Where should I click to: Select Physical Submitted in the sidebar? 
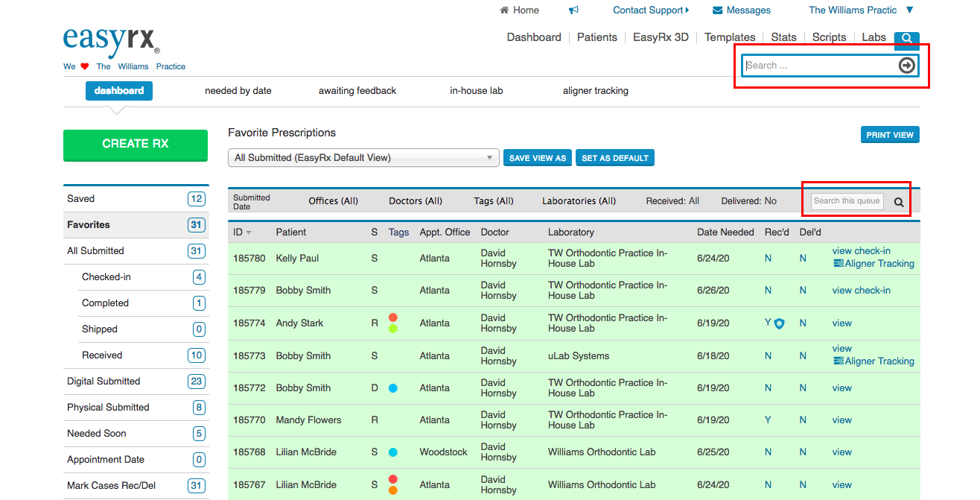(136, 408)
